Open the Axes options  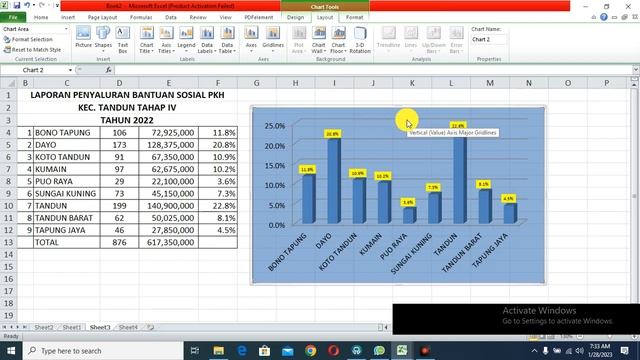click(x=251, y=39)
